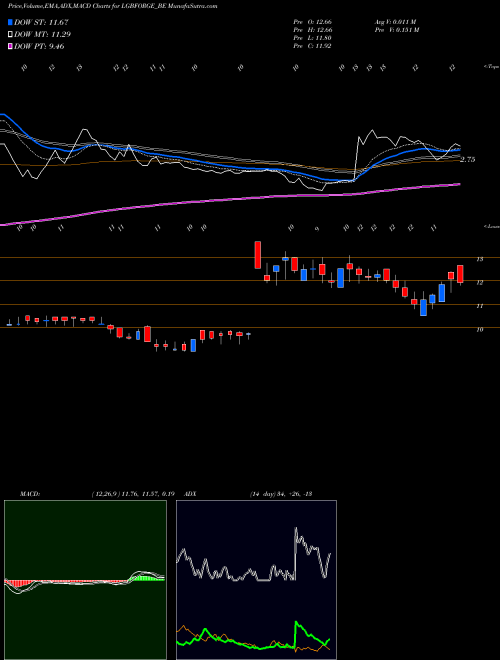Click the 2.75 value label on the EMA chart
This screenshot has width=500, height=660.
(x=468, y=160)
